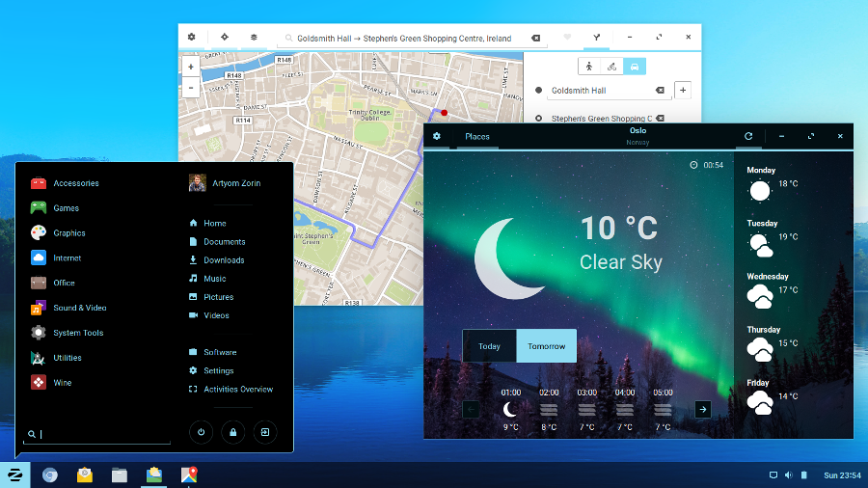The height and width of the screenshot is (488, 868).
Task: Open Activities Overview from the menu
Action: click(x=237, y=390)
